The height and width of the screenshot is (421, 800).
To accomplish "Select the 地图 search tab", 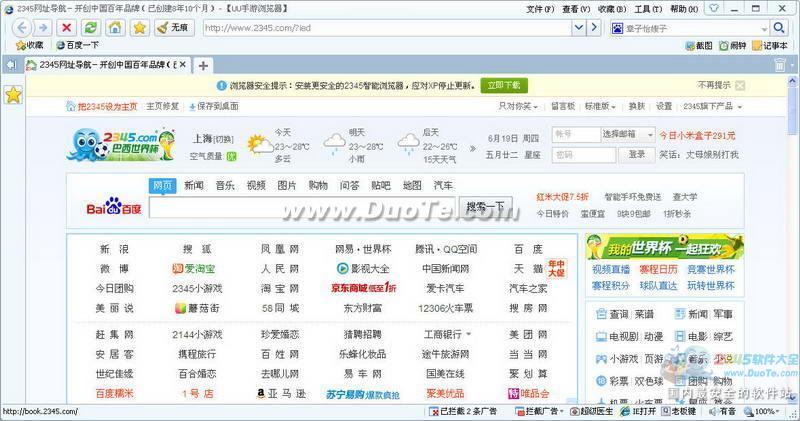I will click(x=412, y=185).
